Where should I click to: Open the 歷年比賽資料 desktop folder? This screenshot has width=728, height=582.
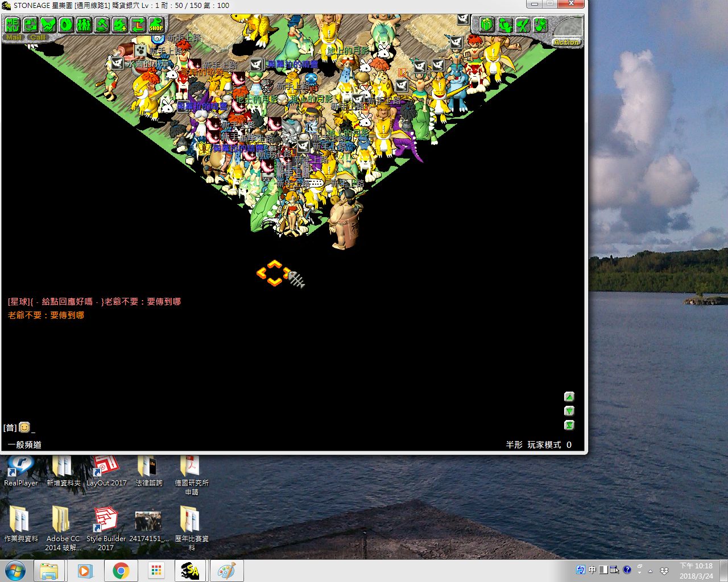[192, 529]
